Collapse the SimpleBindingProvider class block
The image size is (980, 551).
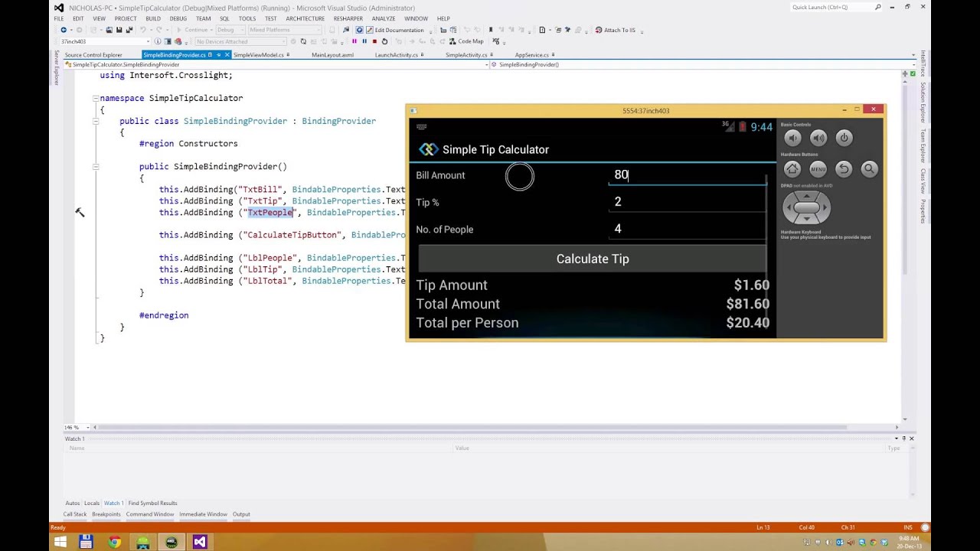click(x=96, y=121)
